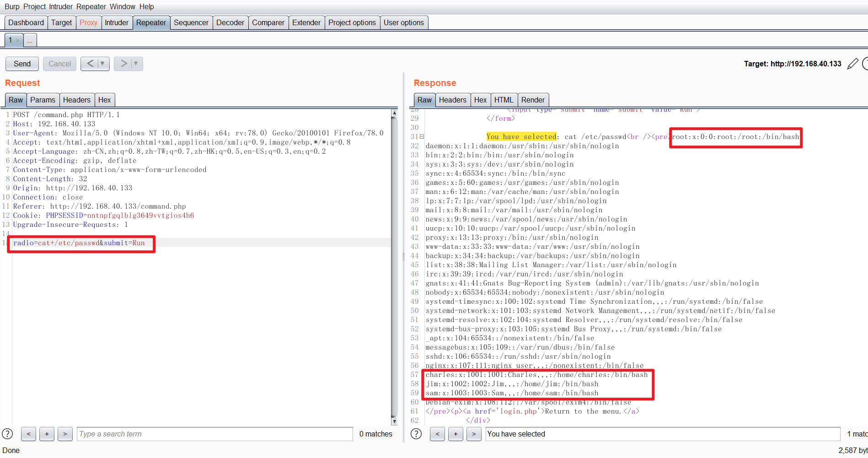The image size is (868, 458).
Task: Open the back history dropdown arrow
Action: [102, 64]
